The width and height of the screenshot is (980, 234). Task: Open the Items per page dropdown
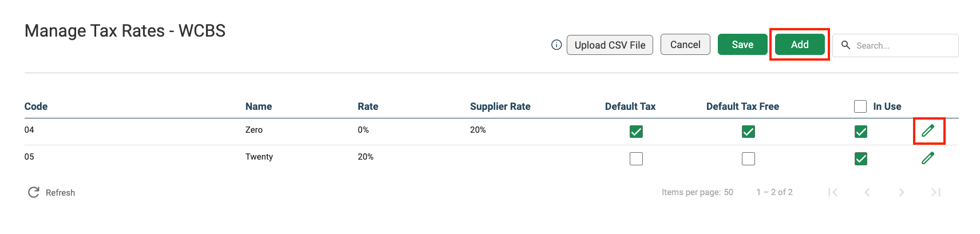tap(728, 192)
